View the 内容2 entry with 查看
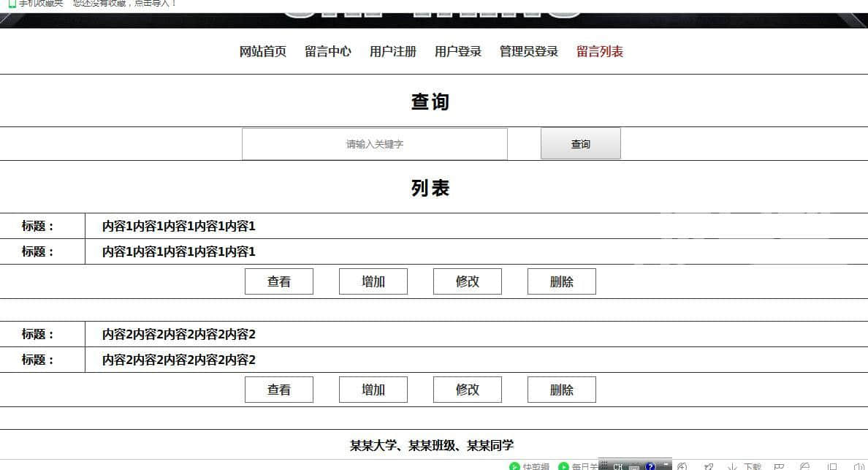Viewport: 868px width, 470px height. (x=279, y=390)
